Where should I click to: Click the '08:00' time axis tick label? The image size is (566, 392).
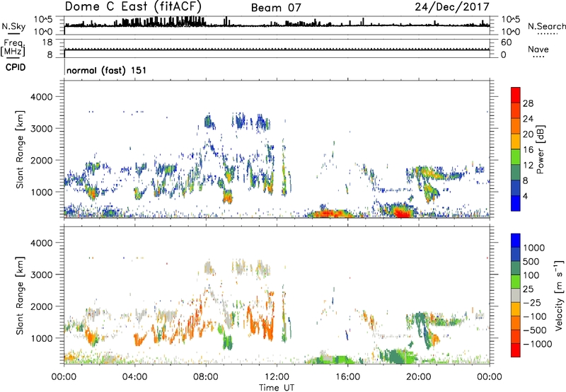(x=206, y=377)
